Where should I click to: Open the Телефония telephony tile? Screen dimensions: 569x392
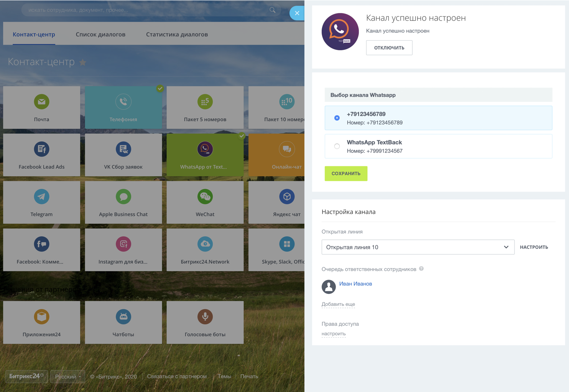[x=123, y=107]
